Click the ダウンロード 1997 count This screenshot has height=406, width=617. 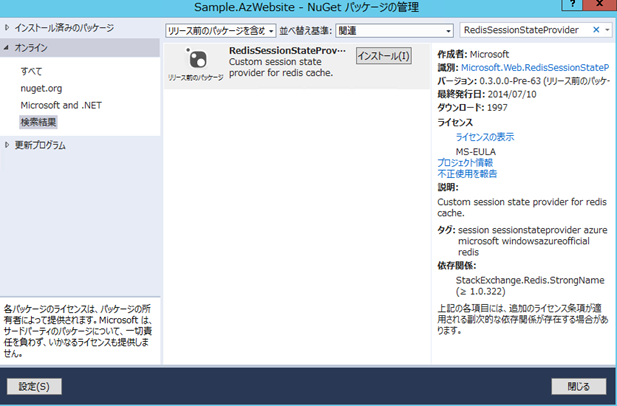[473, 107]
